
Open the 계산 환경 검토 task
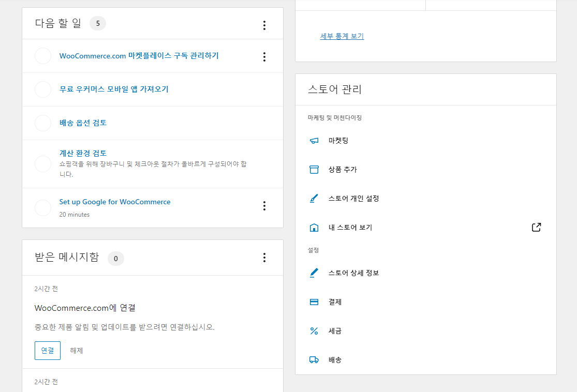pos(83,153)
